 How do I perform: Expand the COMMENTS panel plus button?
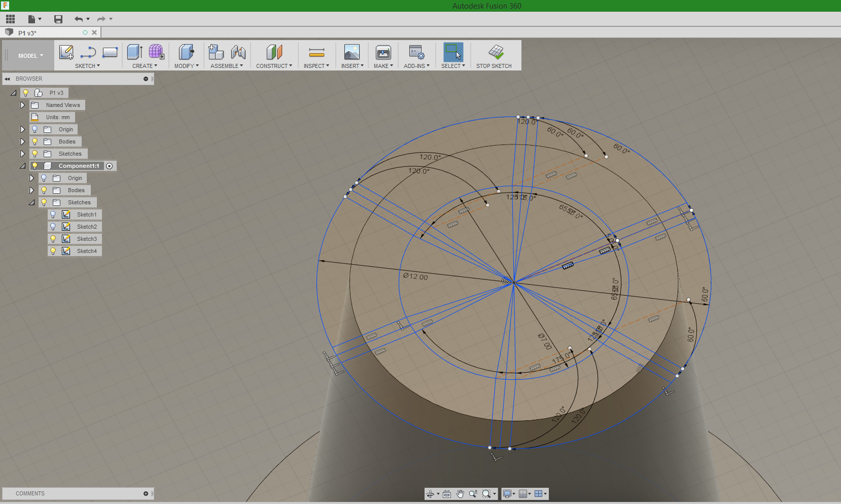click(146, 493)
